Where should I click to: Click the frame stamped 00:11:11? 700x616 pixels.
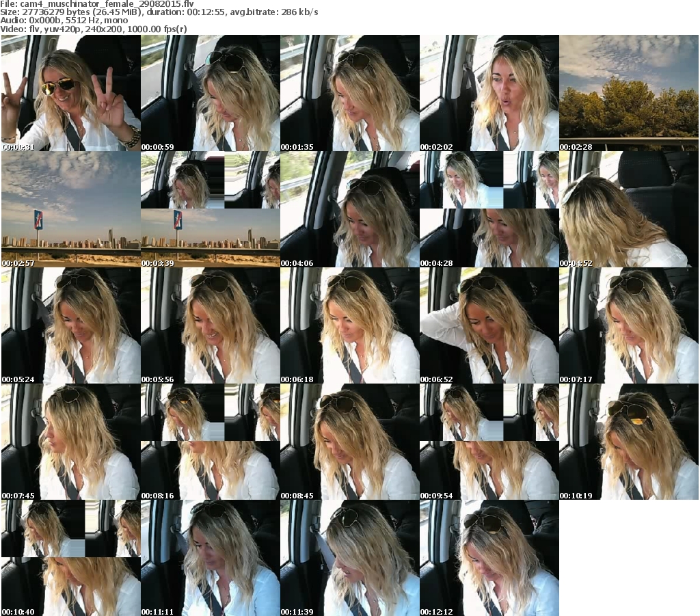click(x=211, y=558)
